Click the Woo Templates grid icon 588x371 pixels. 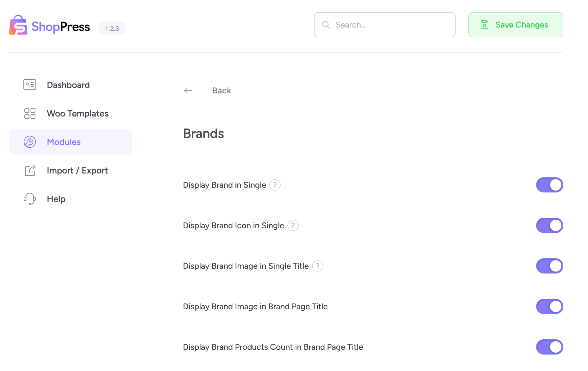point(30,113)
